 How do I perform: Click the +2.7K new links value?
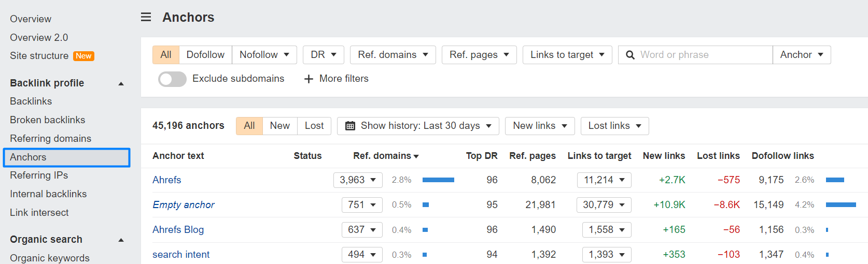pyautogui.click(x=672, y=180)
